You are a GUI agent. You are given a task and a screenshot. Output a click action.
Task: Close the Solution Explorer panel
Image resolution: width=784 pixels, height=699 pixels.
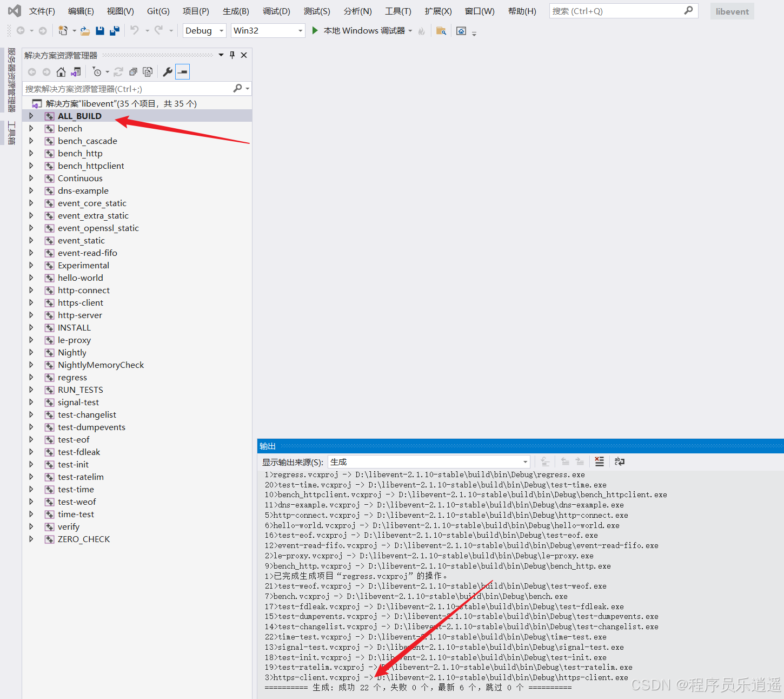click(x=244, y=55)
